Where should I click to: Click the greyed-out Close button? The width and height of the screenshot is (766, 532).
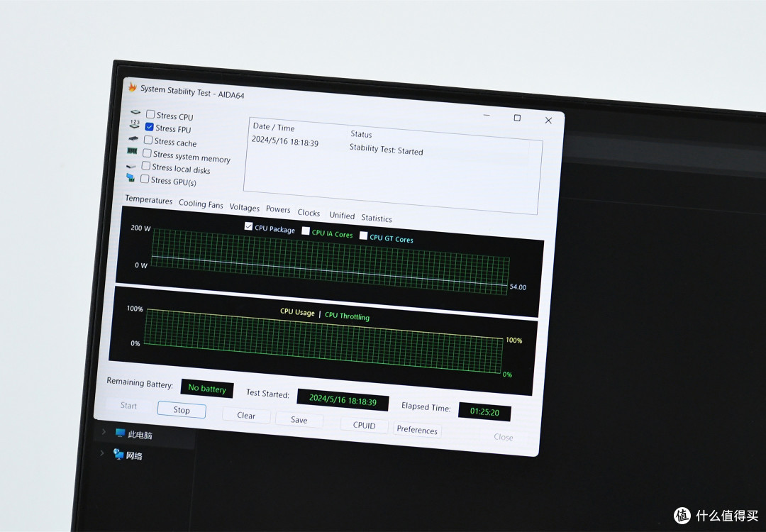(x=503, y=437)
